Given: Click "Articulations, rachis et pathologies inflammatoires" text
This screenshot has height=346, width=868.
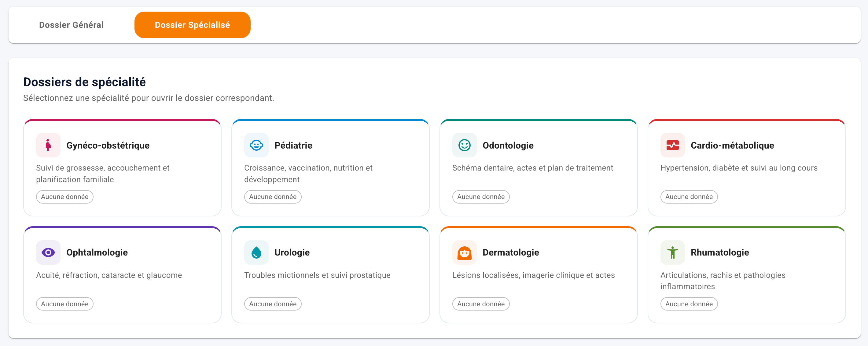Looking at the screenshot, I should pos(723,281).
